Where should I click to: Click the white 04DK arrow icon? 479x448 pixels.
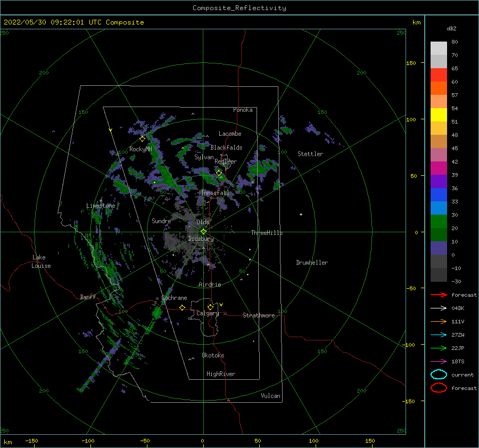[x=439, y=308]
